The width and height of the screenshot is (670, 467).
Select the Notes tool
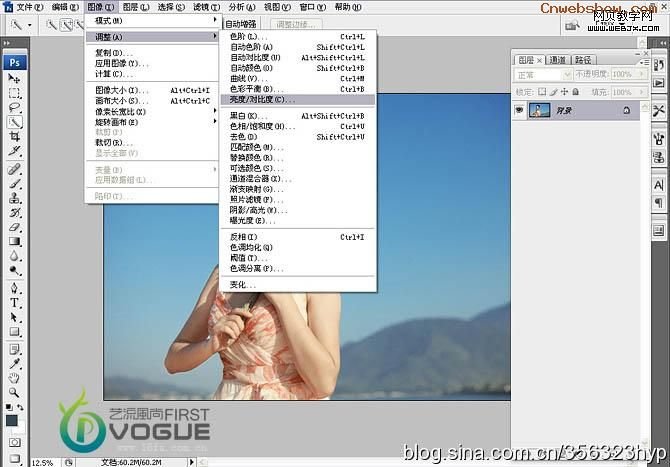pos(14,350)
